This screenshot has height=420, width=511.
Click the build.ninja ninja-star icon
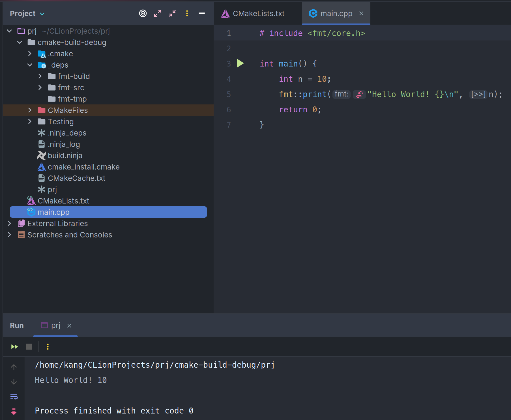[42, 155]
